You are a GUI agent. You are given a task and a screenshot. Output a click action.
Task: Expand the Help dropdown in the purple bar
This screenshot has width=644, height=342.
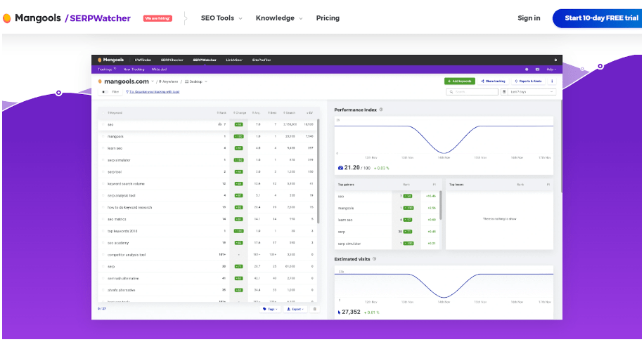click(x=551, y=70)
